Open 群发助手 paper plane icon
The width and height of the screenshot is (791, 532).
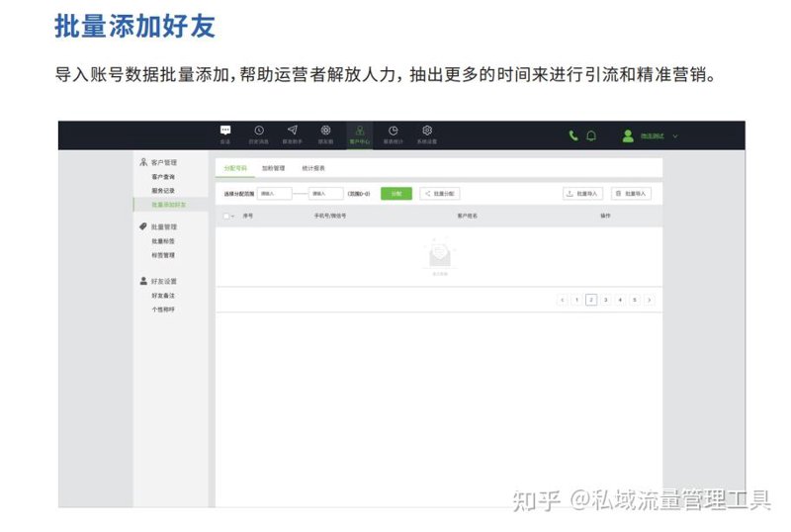(293, 131)
